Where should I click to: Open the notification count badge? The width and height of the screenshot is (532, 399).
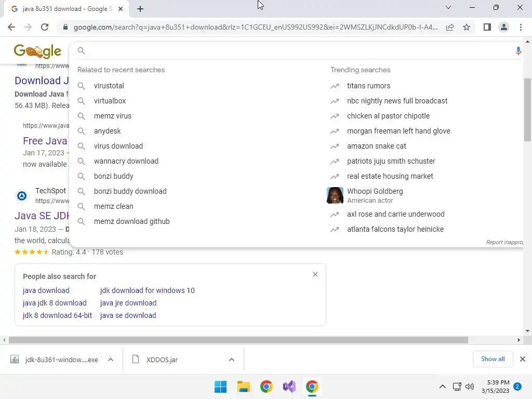click(x=517, y=387)
